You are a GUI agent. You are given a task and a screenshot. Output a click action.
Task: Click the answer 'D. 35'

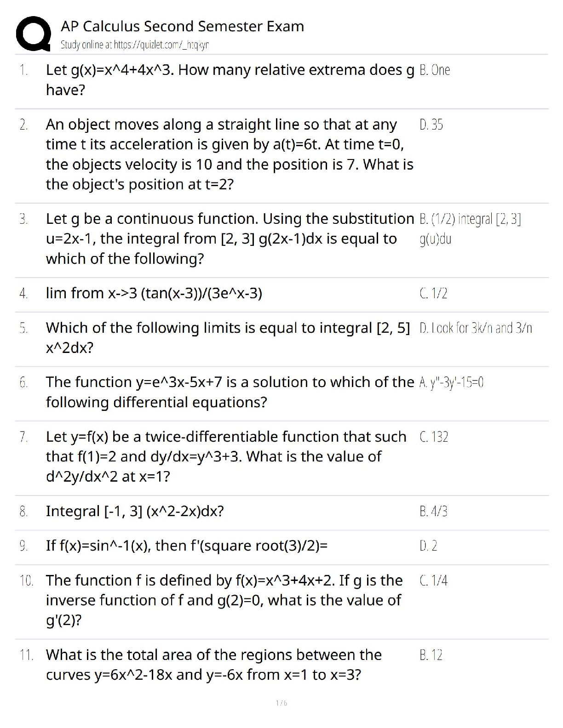[431, 125]
